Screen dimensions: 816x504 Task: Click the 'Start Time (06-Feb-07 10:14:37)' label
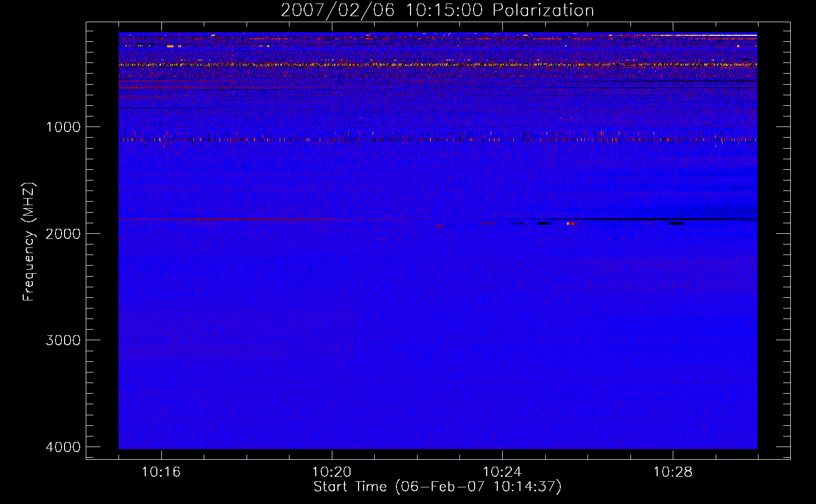pyautogui.click(x=437, y=487)
